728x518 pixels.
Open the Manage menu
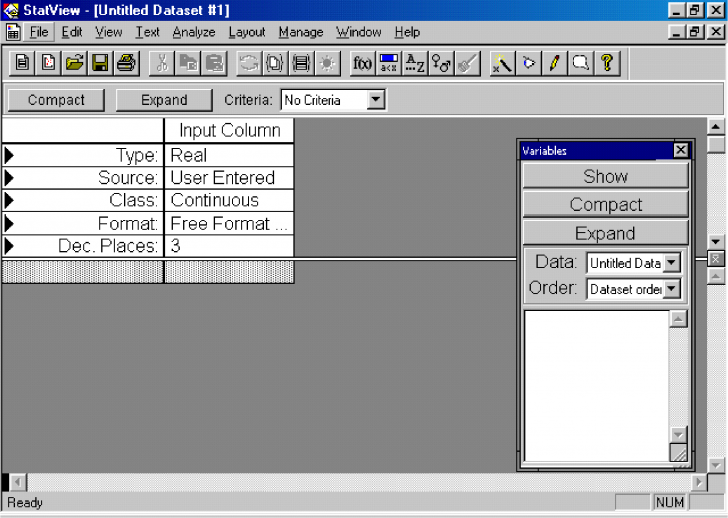click(300, 32)
